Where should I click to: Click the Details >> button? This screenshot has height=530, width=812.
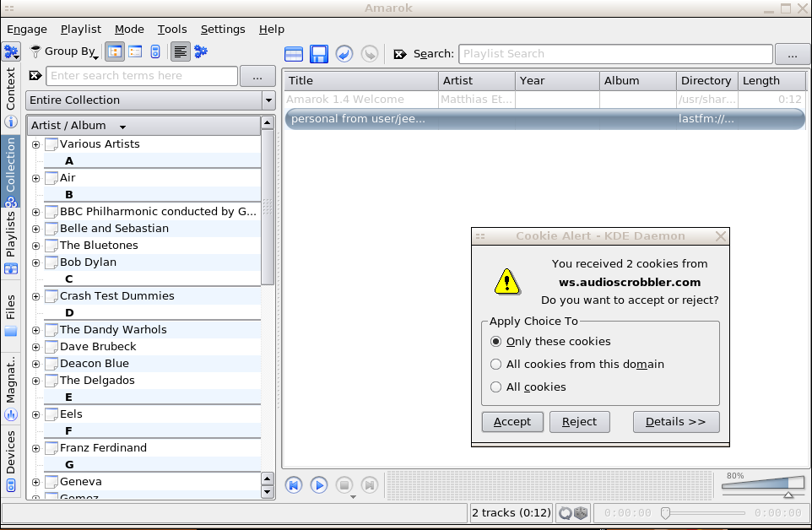[675, 422]
